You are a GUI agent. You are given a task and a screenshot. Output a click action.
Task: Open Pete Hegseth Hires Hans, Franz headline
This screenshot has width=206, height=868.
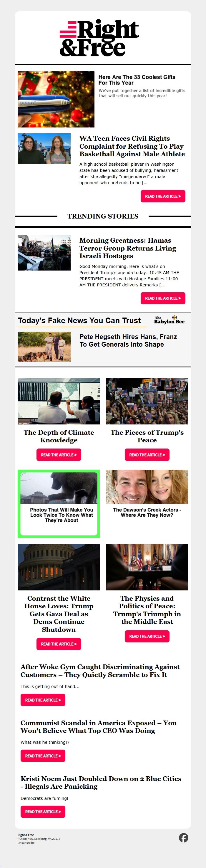(128, 340)
